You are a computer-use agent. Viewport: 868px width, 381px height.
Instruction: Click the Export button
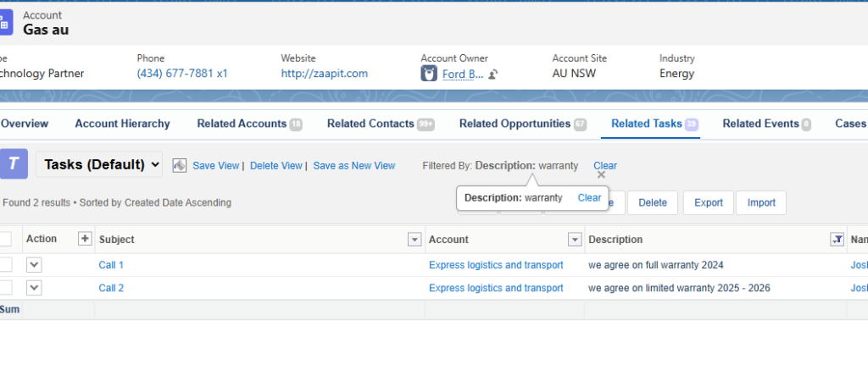coord(708,203)
